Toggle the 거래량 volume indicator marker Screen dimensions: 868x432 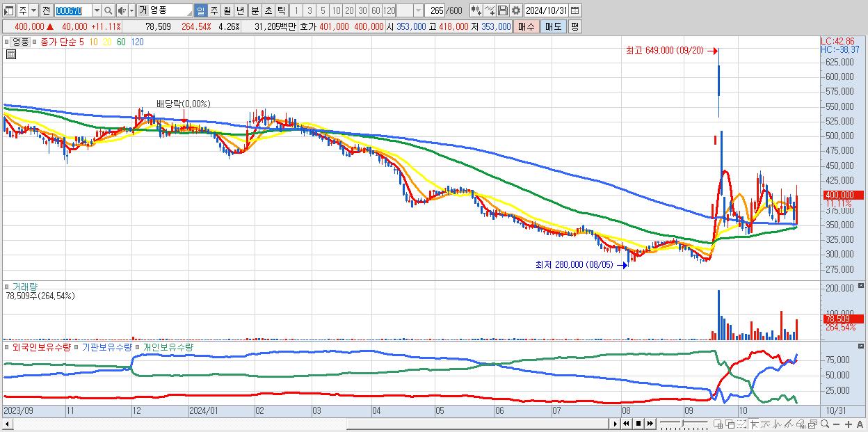7,286
